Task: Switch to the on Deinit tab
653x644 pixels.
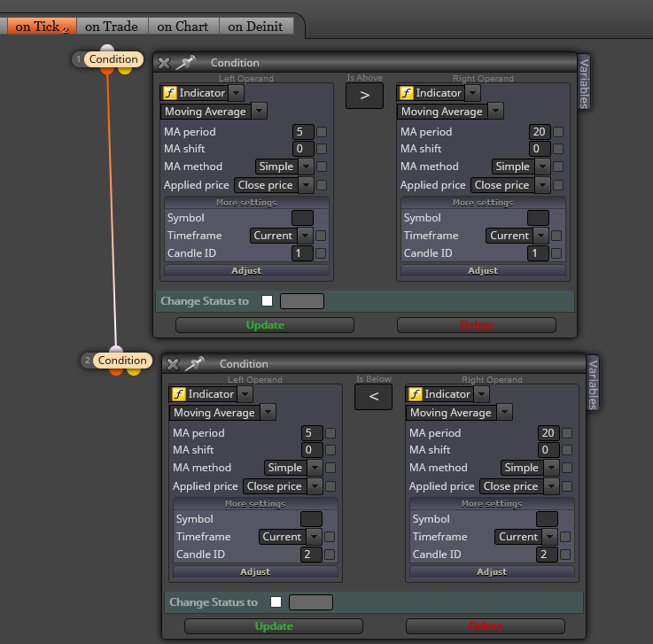Action: pyautogui.click(x=255, y=27)
